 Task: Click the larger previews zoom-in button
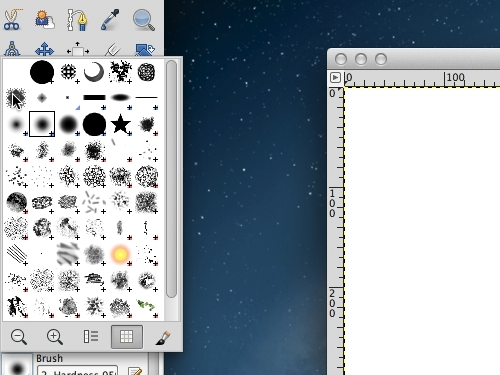[55, 337]
